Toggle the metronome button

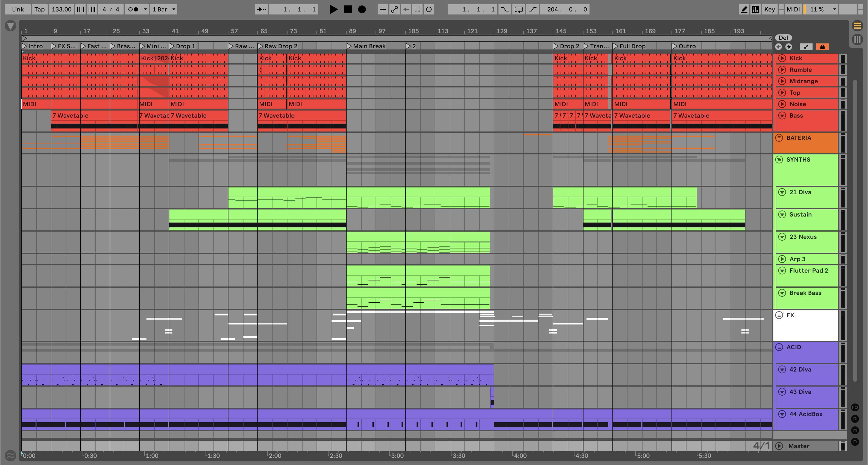click(x=134, y=9)
